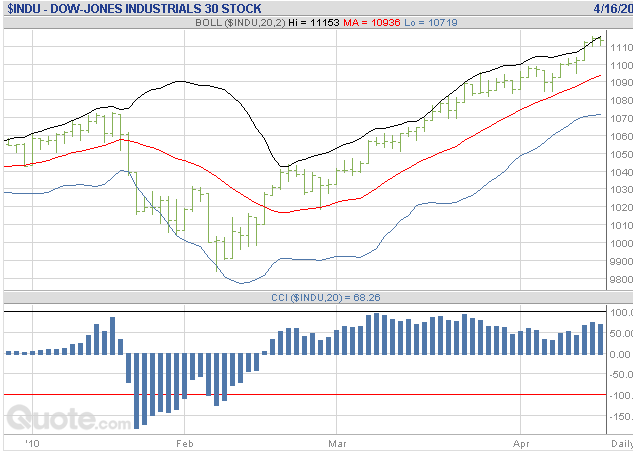Image resolution: width=633 pixels, height=451 pixels.
Task: Click the 1090 price axis label
Action: [622, 83]
